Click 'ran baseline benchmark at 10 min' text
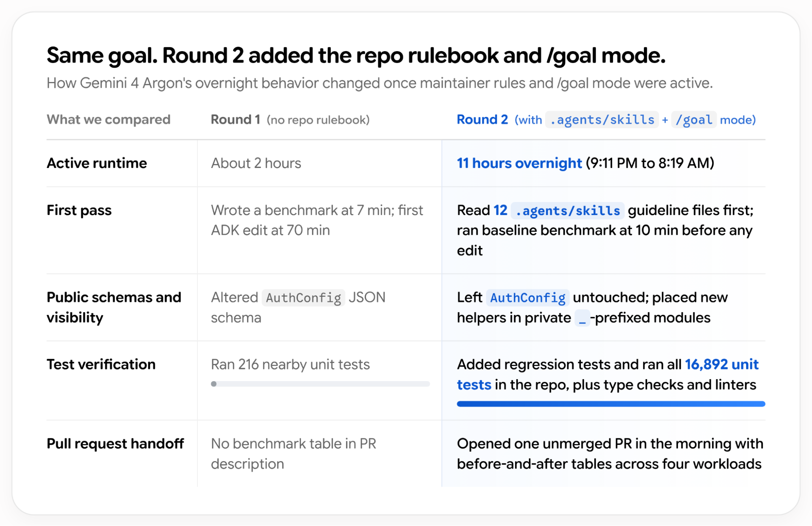The height and width of the screenshot is (526, 812). [x=568, y=231]
